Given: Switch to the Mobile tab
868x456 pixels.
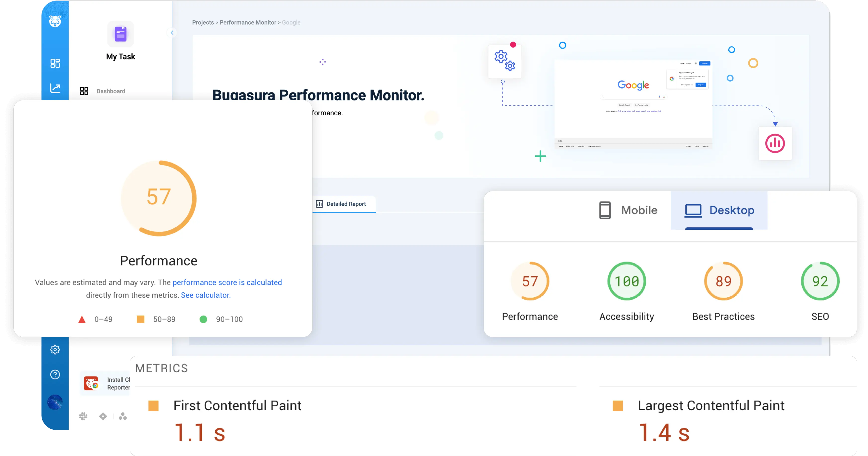Looking at the screenshot, I should click(x=628, y=210).
